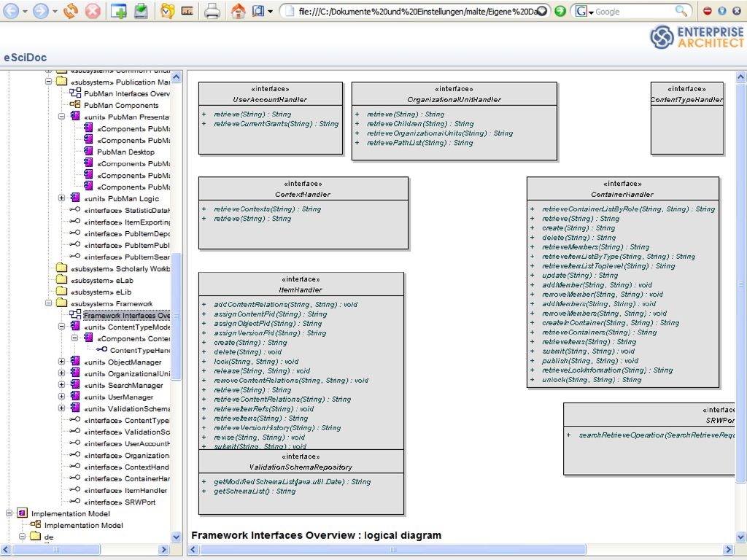Viewport: 747px width, 560px height.
Task: Select the Scholarly Workbench subsystem entry
Action: pyautogui.click(x=120, y=268)
